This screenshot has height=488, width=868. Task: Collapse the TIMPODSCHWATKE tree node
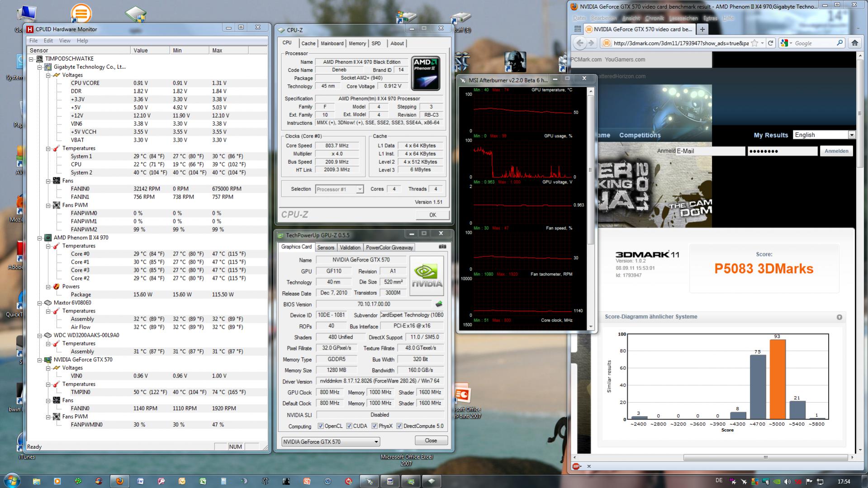click(x=31, y=59)
